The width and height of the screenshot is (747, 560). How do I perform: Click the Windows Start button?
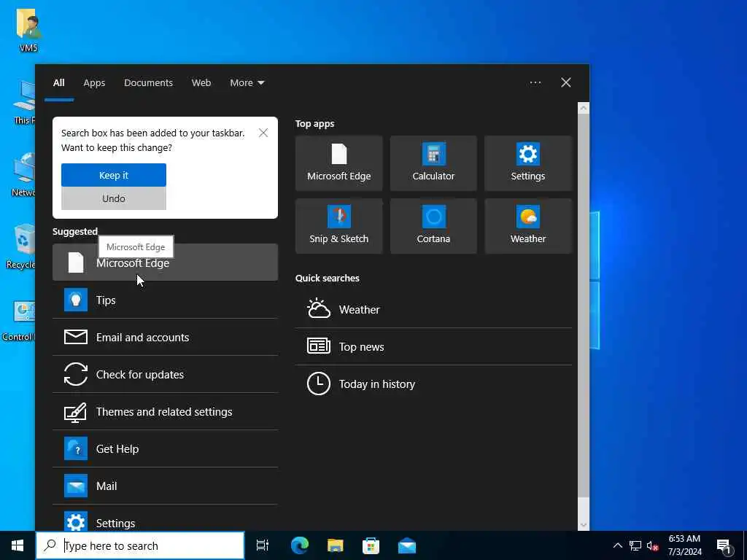[18, 545]
